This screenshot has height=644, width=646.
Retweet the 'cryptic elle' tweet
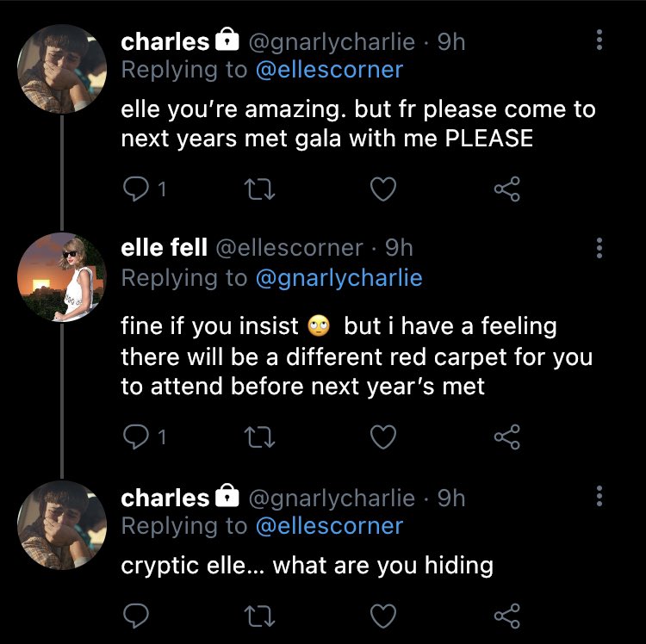tap(259, 616)
